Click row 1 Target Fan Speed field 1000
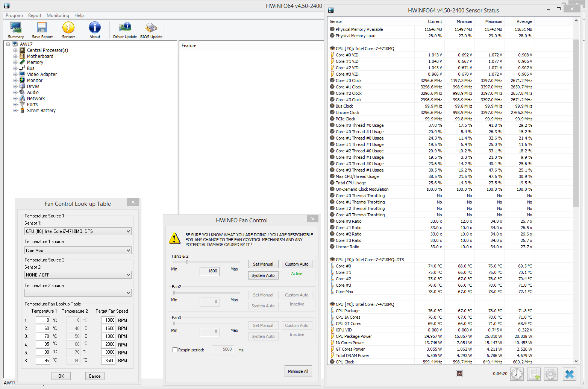Screen dimensions: 588x389 (x=108, y=320)
